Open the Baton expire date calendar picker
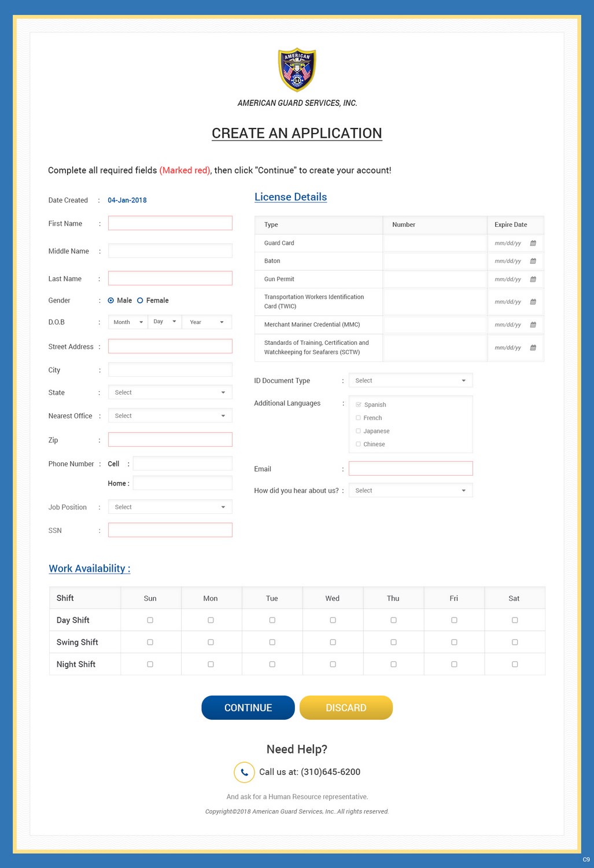The width and height of the screenshot is (594, 868). 533,261
